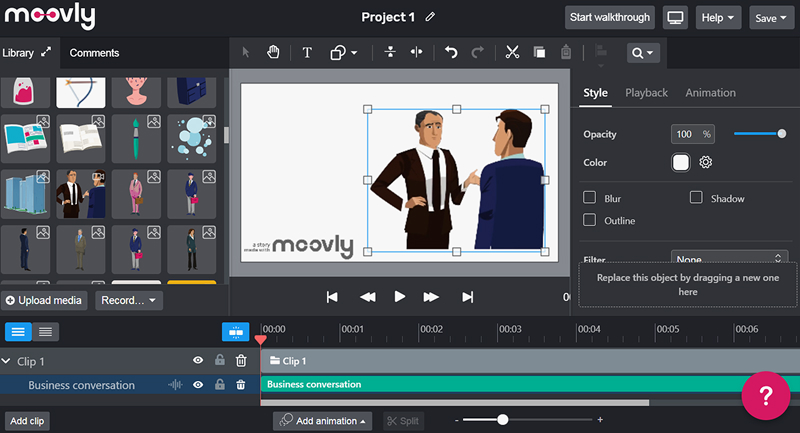Toggle the timeline snap button

pos(236,332)
